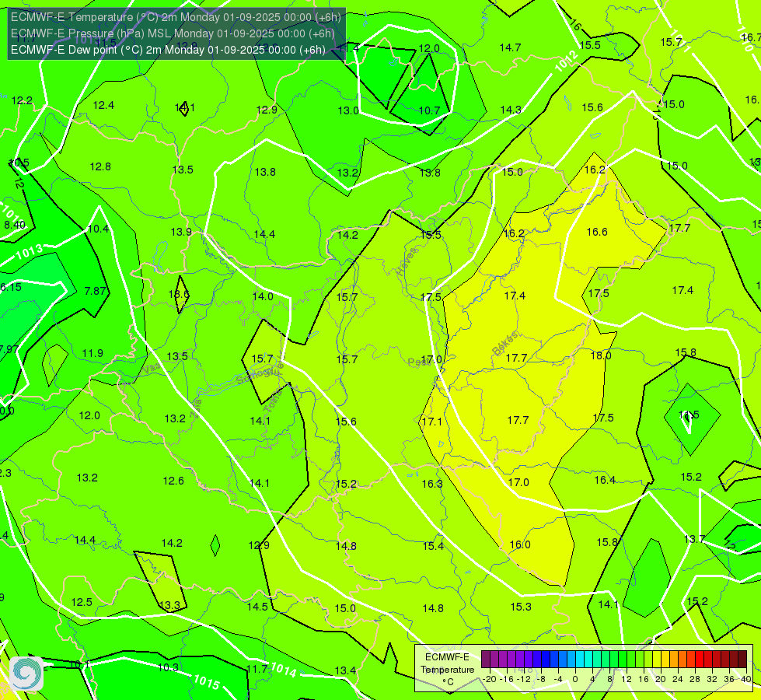The width and height of the screenshot is (761, 700).
Task: Click the 17.1 value on map
Action: 432,422
